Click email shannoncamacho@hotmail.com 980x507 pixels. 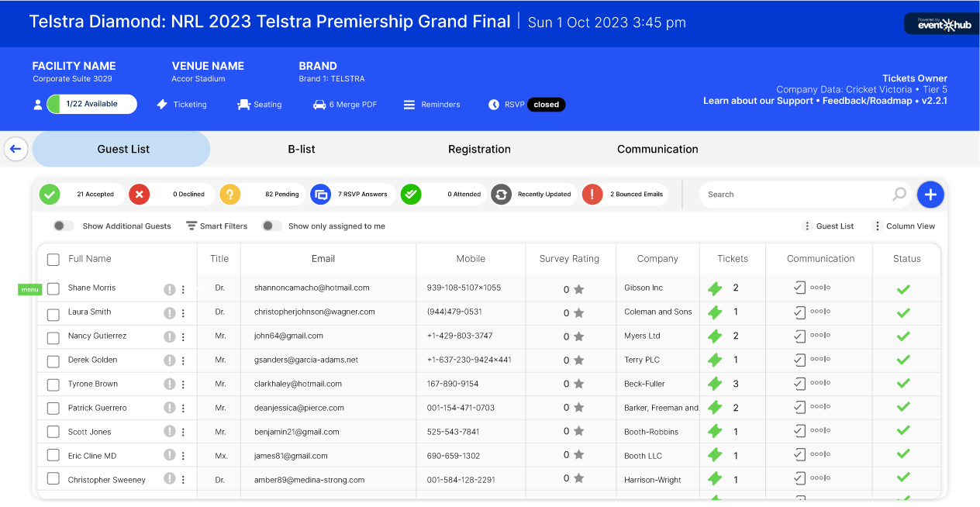312,288
